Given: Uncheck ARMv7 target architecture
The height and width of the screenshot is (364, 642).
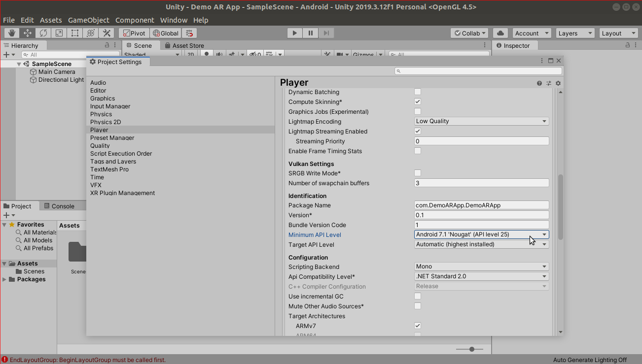Looking at the screenshot, I should tap(418, 326).
